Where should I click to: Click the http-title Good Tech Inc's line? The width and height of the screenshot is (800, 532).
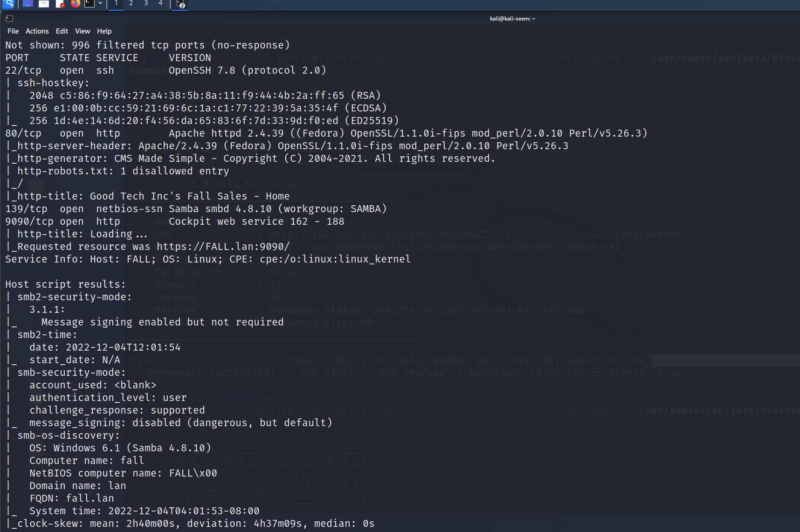tap(148, 196)
